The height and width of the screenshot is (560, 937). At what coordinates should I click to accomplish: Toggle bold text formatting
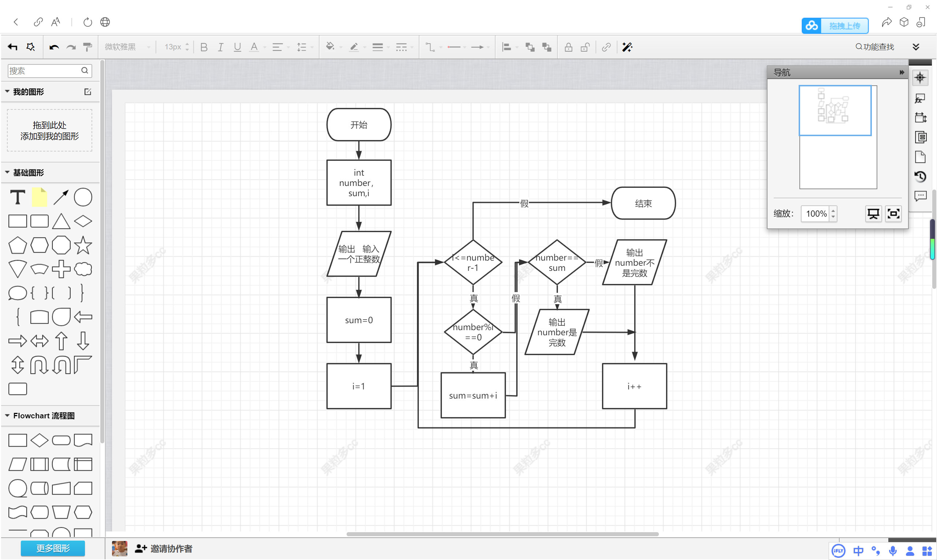[204, 47]
